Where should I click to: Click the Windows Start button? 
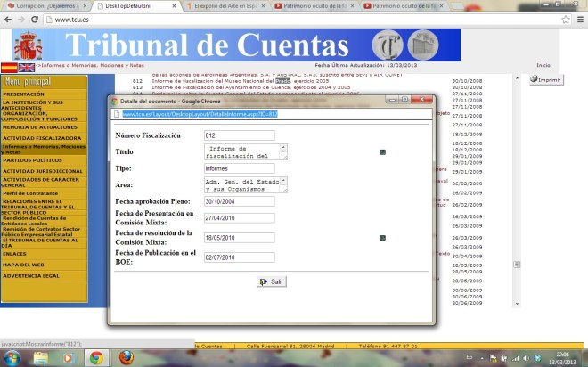[x=14, y=357]
